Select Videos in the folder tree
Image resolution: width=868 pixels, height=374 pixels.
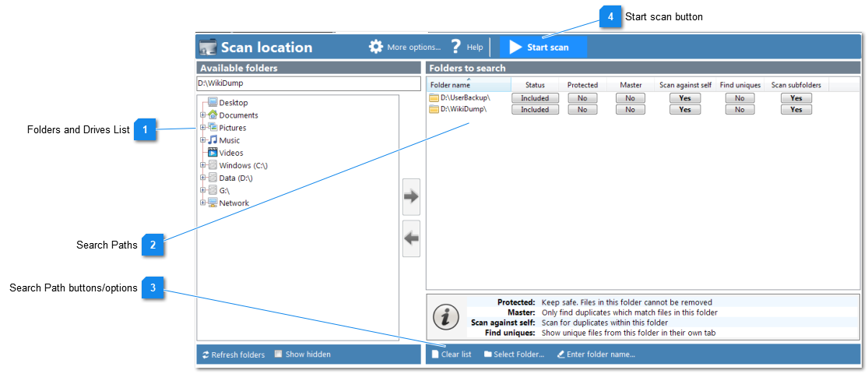tap(231, 153)
